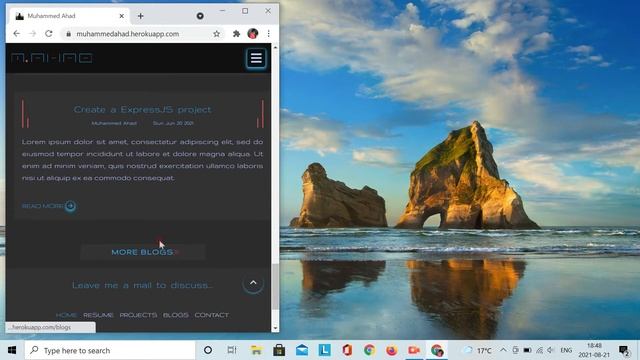The width and height of the screenshot is (640, 360).
Task: Click the battery tray icon
Action: click(527, 350)
